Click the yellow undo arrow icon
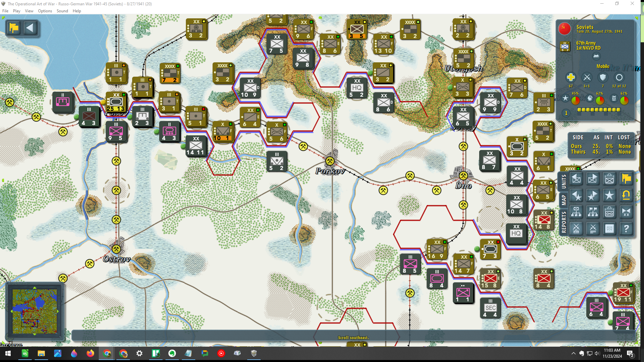The image size is (644, 362). point(626,196)
